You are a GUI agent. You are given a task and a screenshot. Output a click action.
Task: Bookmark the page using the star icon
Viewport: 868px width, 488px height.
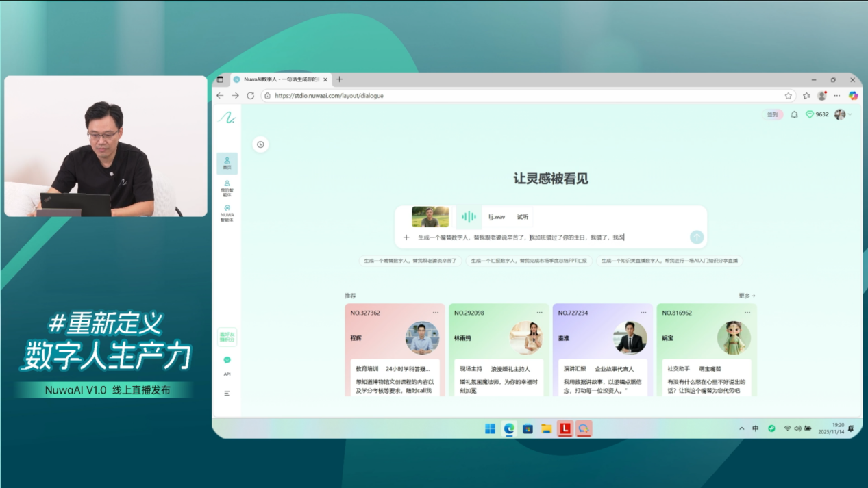(789, 96)
